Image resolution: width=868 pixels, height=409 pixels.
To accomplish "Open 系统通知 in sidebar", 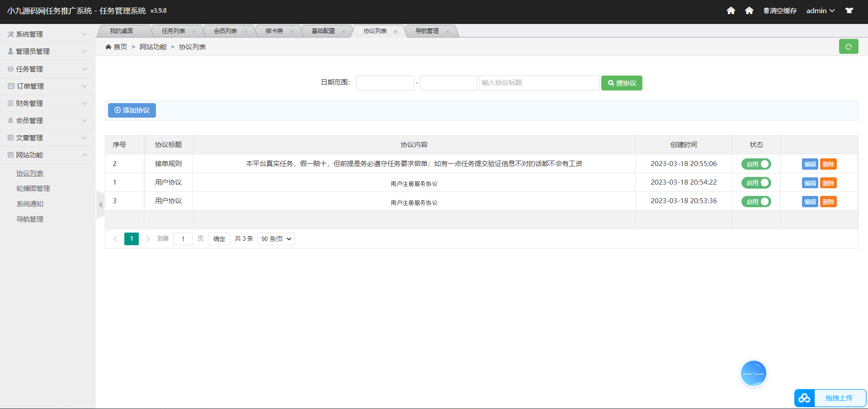I will pos(30,204).
